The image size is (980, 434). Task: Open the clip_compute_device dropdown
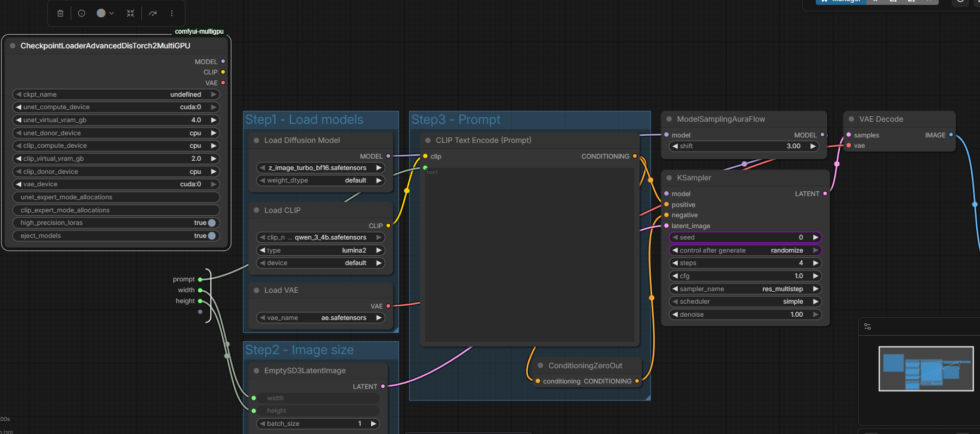tap(116, 146)
